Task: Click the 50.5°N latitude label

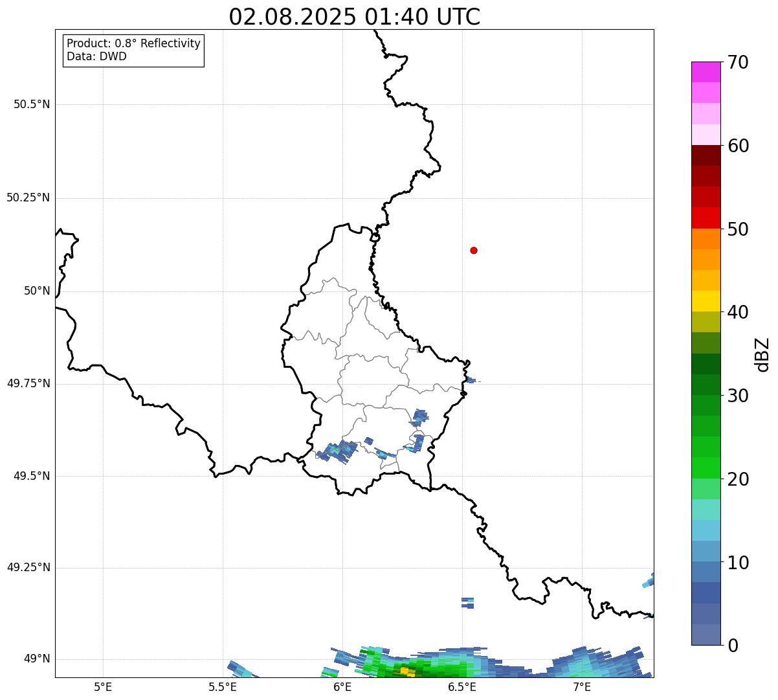Action: point(32,104)
